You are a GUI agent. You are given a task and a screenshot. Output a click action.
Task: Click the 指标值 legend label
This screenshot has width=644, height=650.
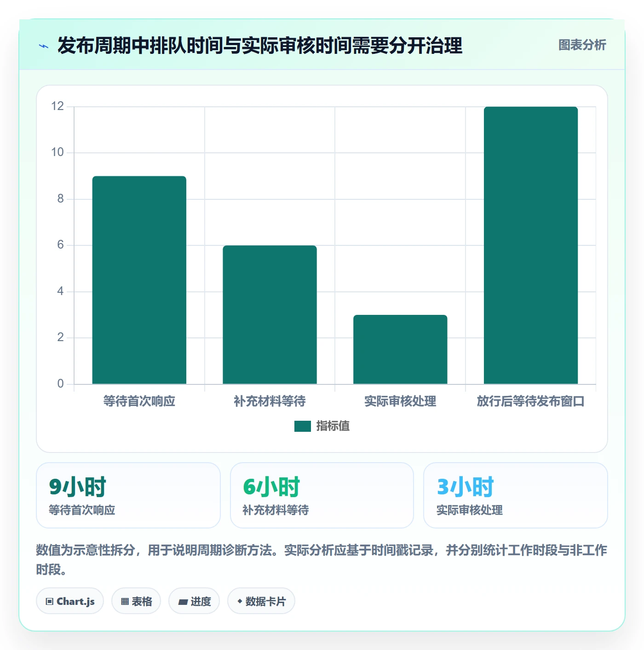pyautogui.click(x=333, y=426)
